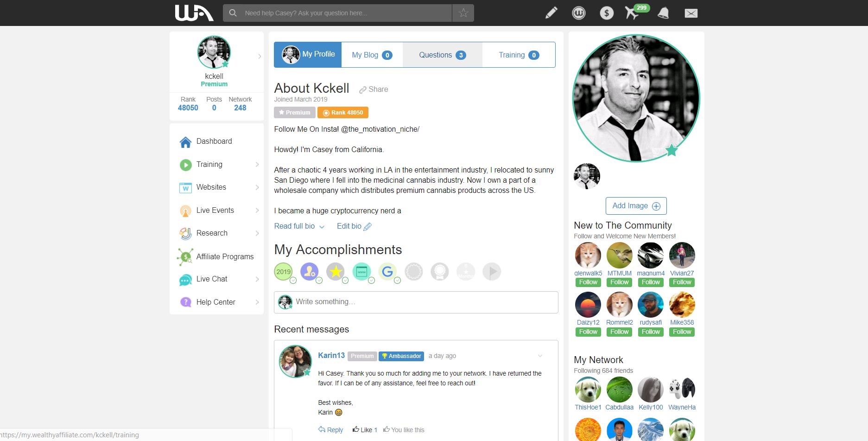Screen dimensions: 868x441
Task: Click the Affiliate Programs dollar network icon
Action: click(185, 256)
